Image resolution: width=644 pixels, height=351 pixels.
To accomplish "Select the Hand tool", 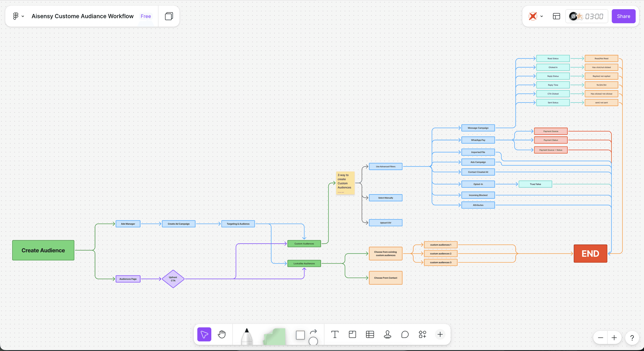I will click(x=222, y=334).
